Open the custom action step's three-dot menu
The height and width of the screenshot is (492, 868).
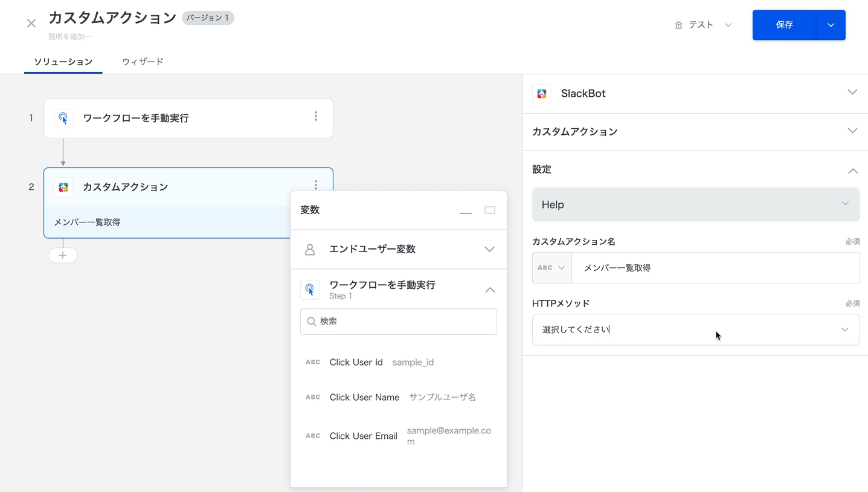pyautogui.click(x=315, y=184)
